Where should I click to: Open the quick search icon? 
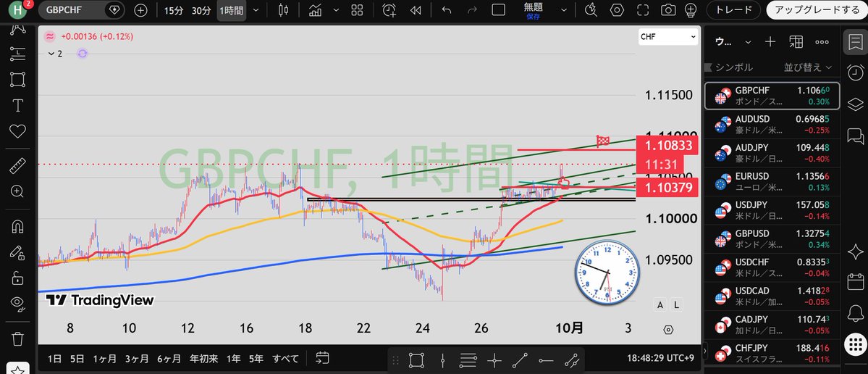tap(591, 10)
